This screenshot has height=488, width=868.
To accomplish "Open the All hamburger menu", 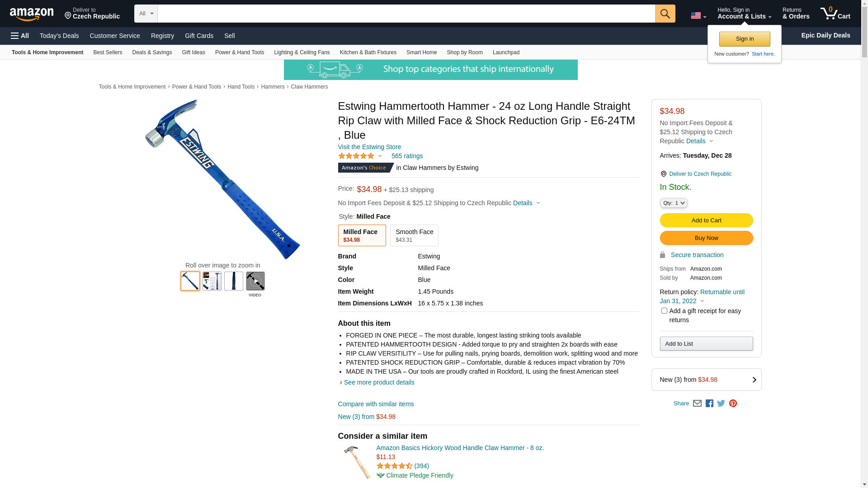I will [20, 36].
